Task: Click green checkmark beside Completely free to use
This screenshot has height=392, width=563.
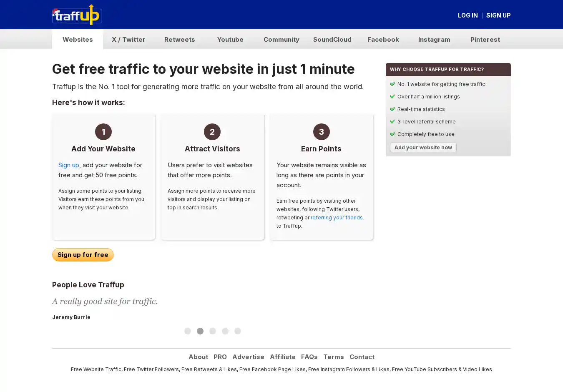Action: tap(392, 134)
